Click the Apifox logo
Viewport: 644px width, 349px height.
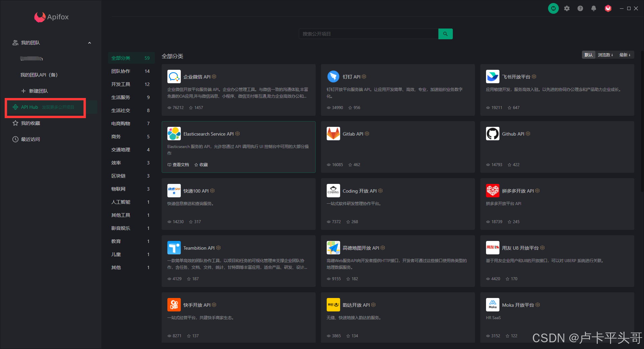tap(51, 17)
